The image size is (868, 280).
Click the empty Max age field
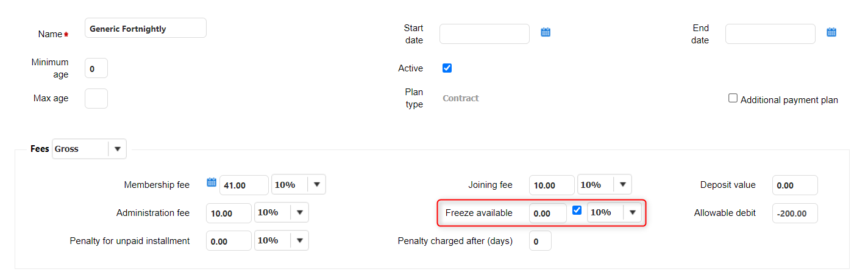(x=96, y=98)
